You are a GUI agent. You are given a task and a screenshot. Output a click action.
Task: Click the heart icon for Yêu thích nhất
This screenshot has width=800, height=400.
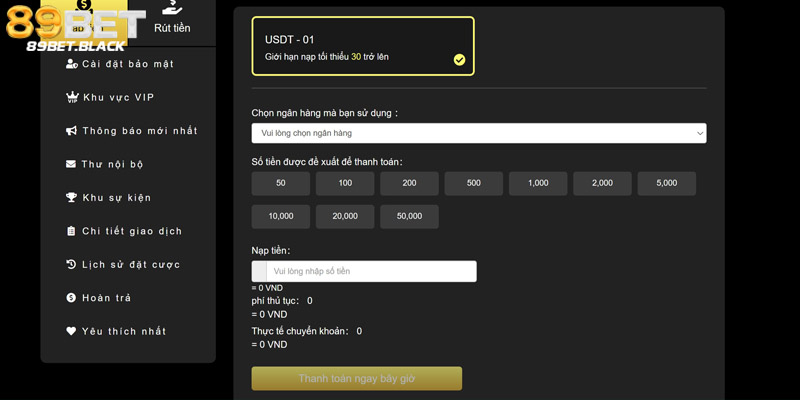coord(71,331)
